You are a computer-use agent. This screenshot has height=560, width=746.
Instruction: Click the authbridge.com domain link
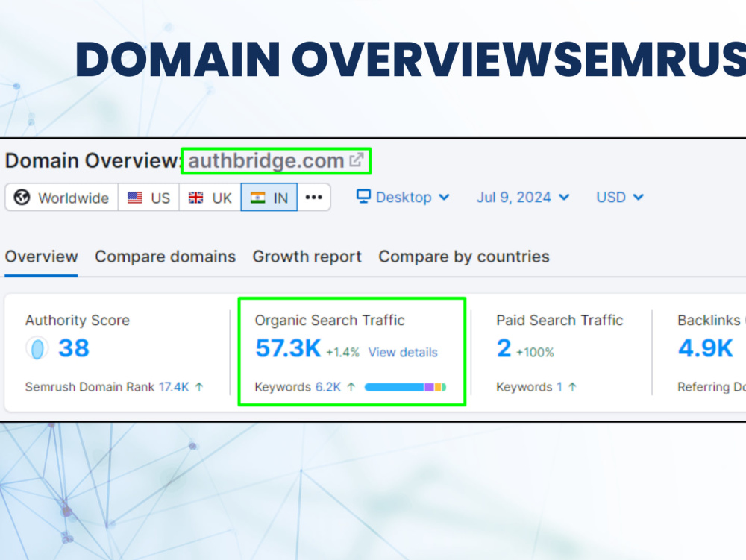pos(266,160)
